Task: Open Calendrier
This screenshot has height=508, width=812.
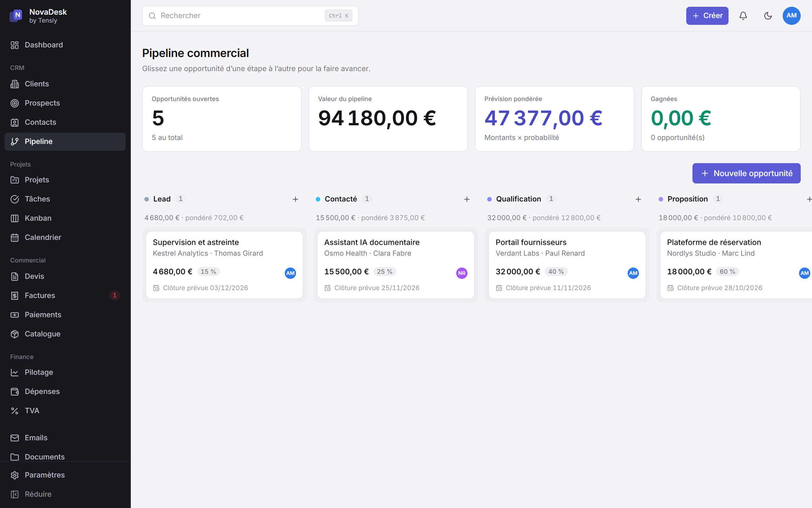Action: 65,237
